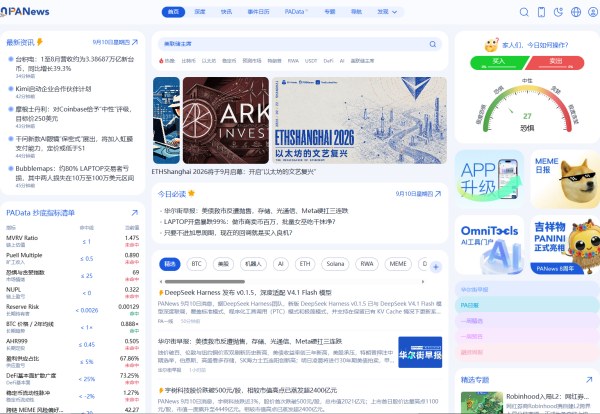The image size is (600, 414).
Task: Click the MVRV Ratio indicator row
Action: 73,241
